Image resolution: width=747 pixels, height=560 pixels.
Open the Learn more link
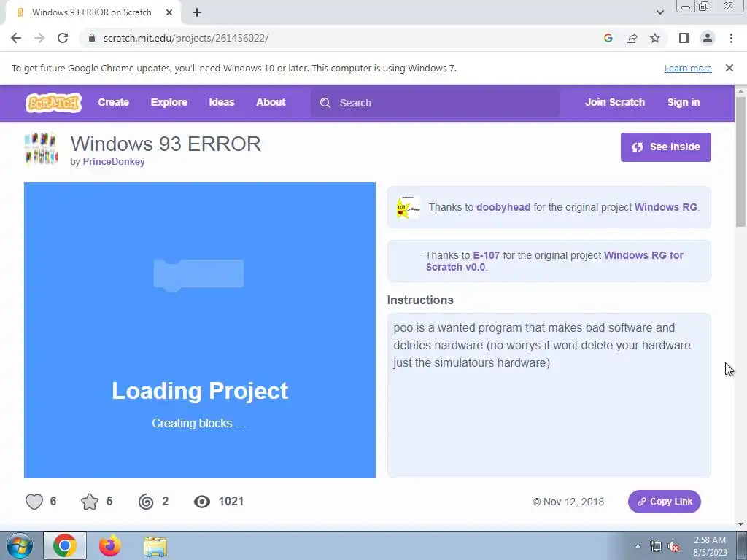coord(688,68)
